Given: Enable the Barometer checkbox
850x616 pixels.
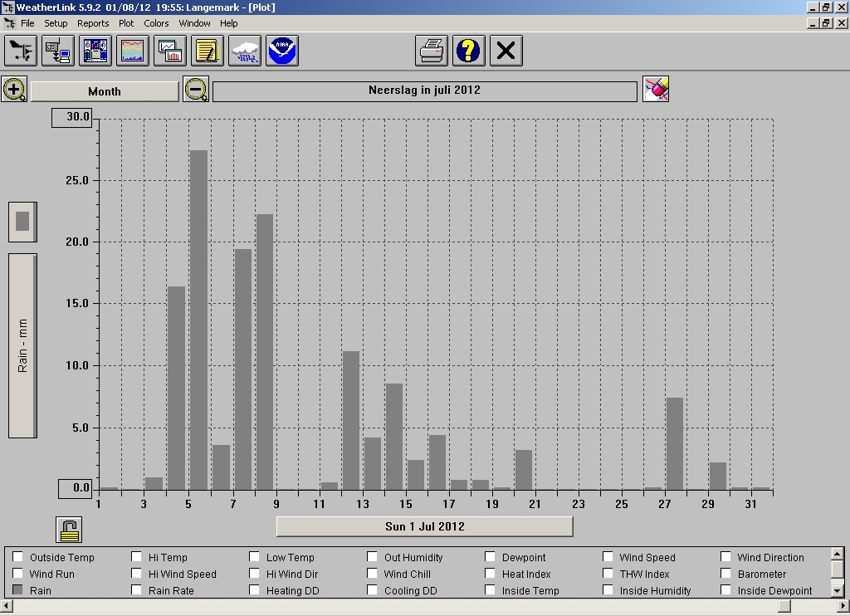Looking at the screenshot, I should 725,573.
